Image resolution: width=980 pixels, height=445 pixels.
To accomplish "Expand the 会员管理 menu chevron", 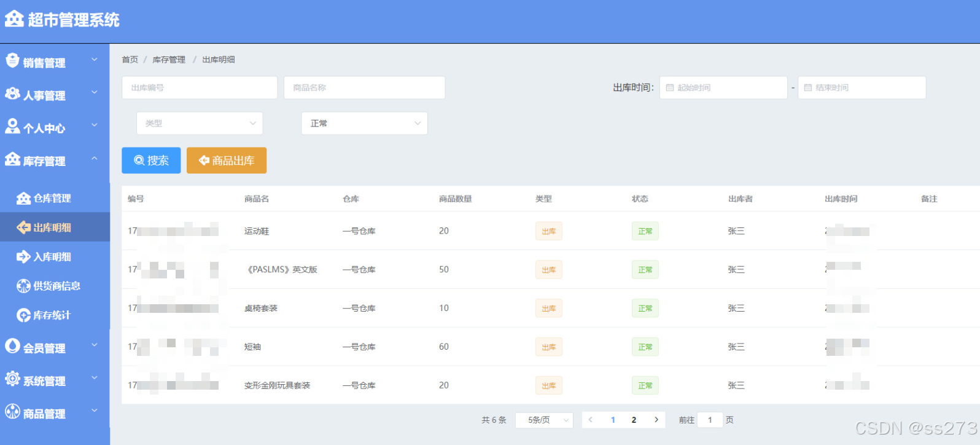I will click(95, 345).
